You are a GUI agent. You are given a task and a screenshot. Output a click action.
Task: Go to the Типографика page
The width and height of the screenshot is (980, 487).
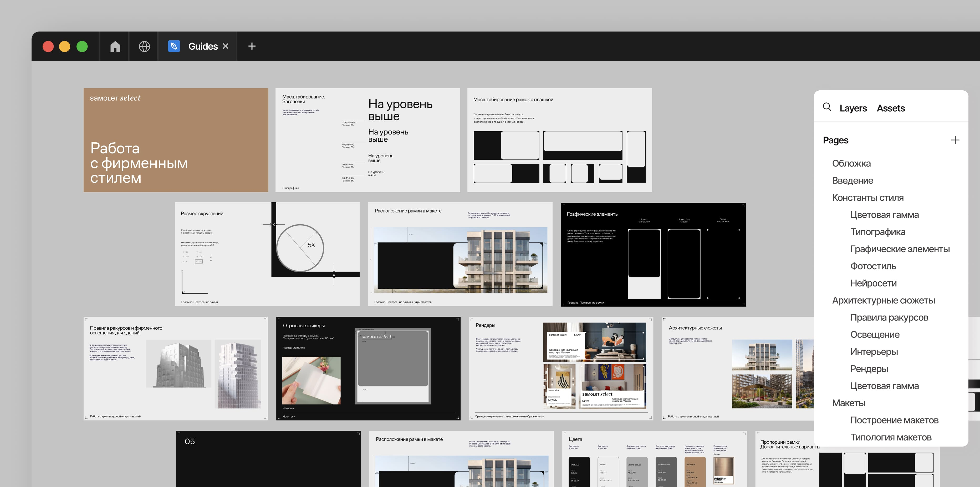[877, 232]
